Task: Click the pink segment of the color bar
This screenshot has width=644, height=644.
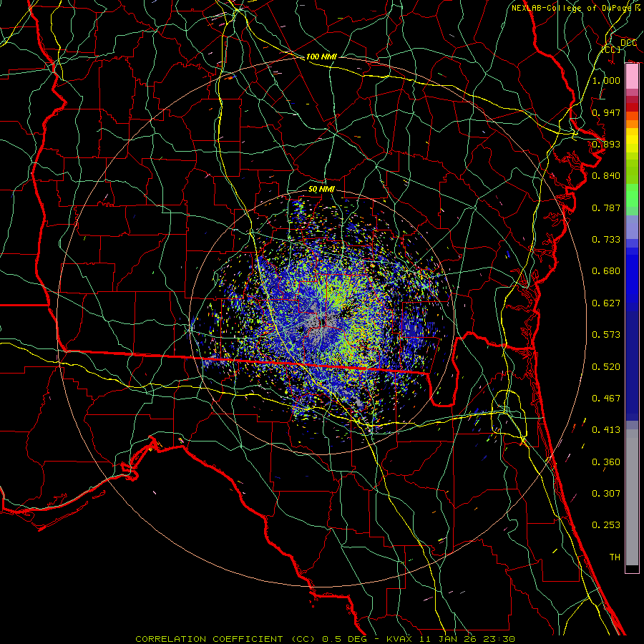Action: [x=632, y=77]
